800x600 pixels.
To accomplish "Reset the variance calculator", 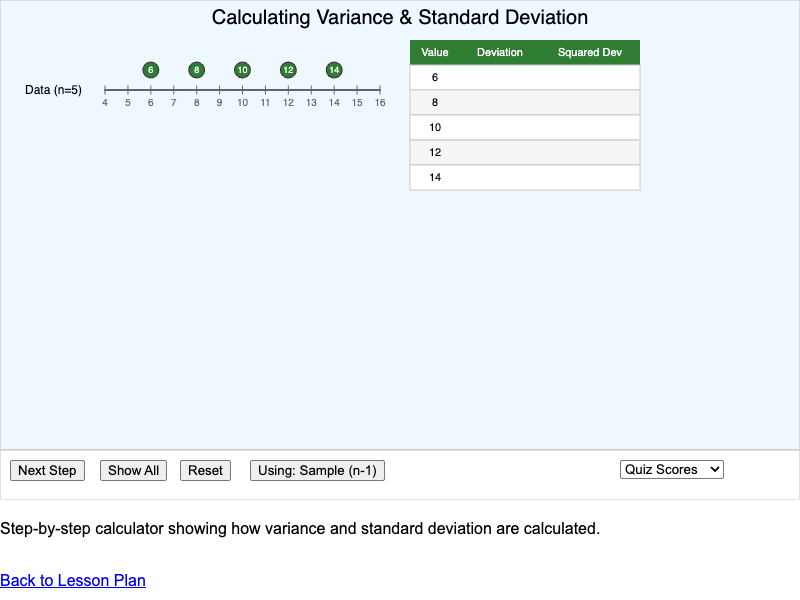I will click(205, 470).
